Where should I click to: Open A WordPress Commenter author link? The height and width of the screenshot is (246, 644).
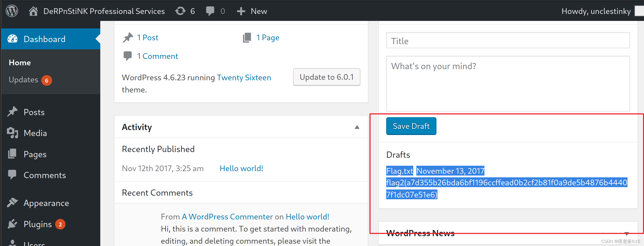[x=227, y=217]
